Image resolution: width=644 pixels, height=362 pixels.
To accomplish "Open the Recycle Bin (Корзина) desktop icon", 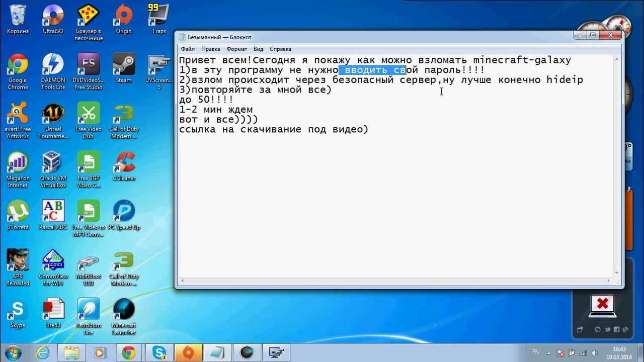I will click(18, 19).
